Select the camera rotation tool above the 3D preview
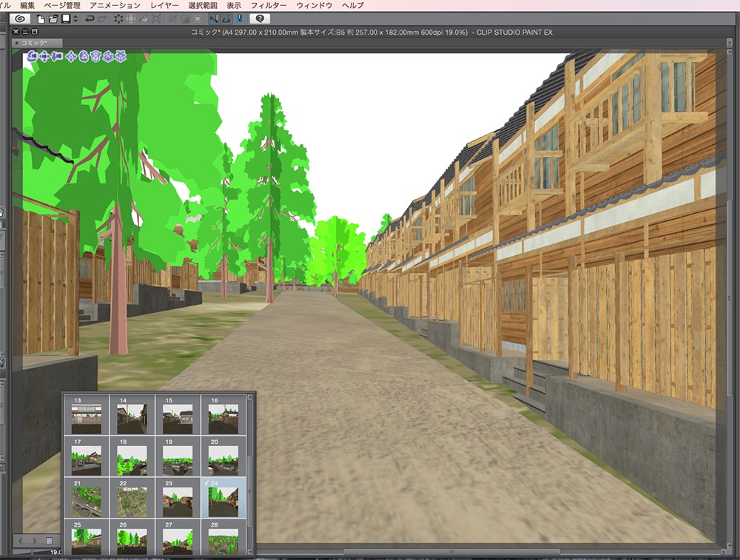The height and width of the screenshot is (560, 740). [x=31, y=56]
